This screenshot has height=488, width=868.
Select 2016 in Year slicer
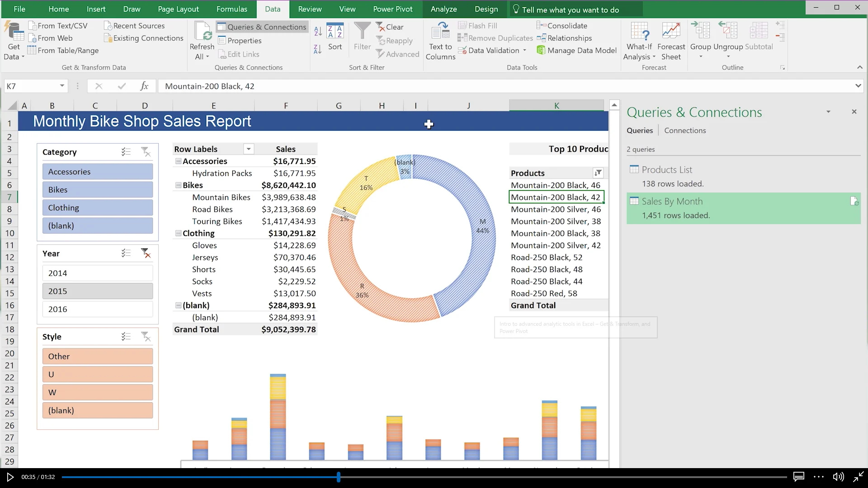pyautogui.click(x=98, y=310)
